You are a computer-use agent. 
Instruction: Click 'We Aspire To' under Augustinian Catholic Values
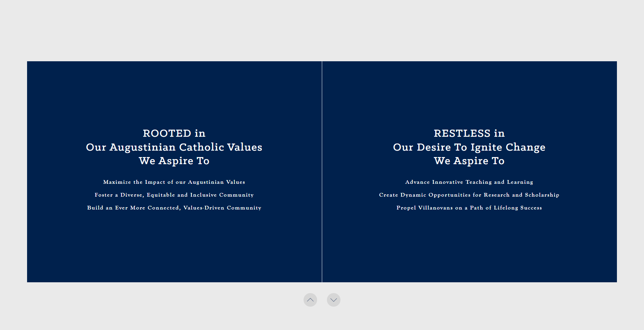coord(174,161)
